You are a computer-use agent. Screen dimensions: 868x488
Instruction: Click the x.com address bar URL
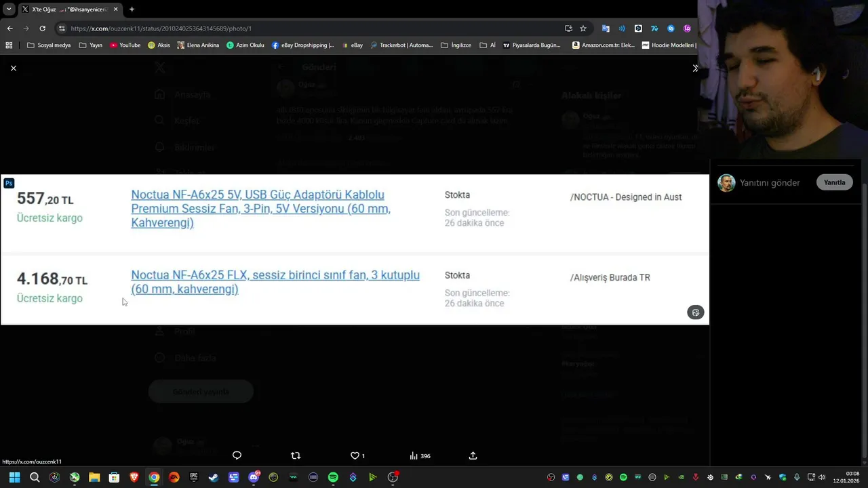(x=161, y=28)
